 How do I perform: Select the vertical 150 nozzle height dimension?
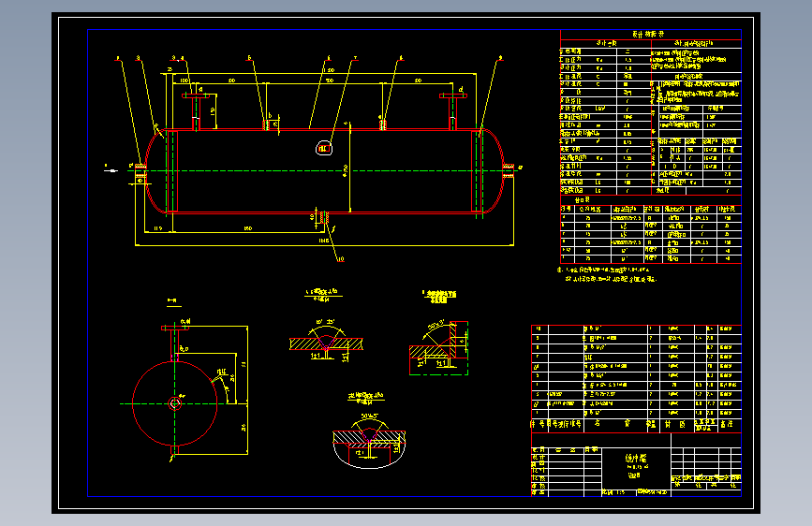pyautogui.click(x=213, y=111)
